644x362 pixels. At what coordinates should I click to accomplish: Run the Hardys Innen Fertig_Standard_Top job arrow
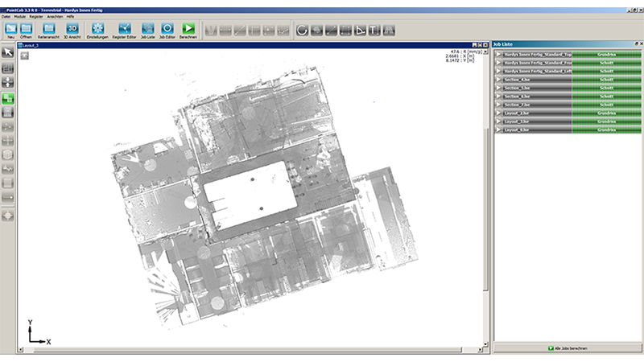tap(498, 54)
